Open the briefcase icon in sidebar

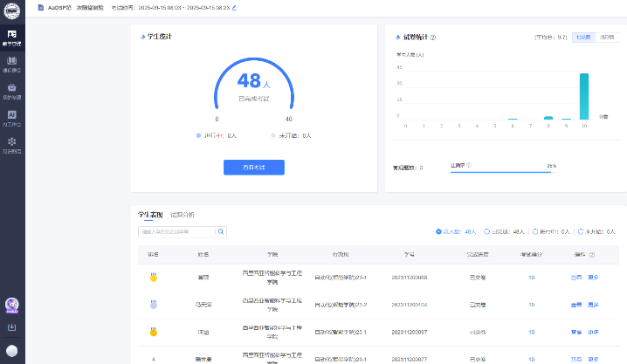tap(11, 91)
